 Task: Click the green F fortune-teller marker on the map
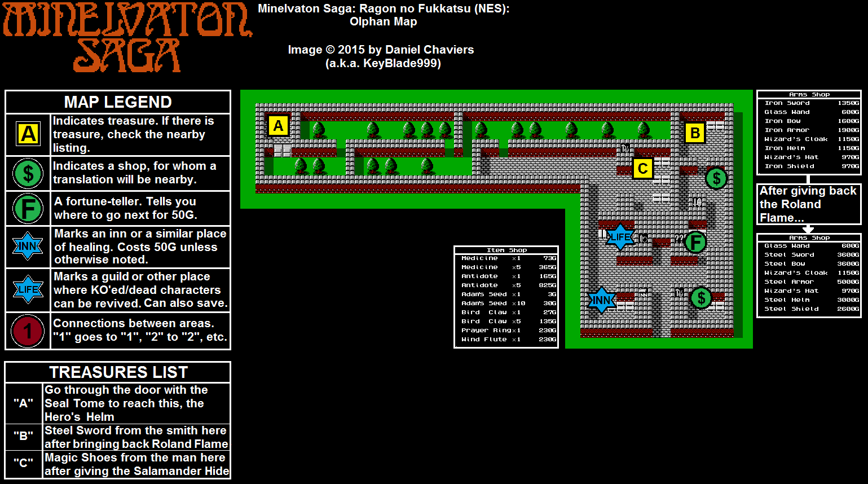(695, 243)
